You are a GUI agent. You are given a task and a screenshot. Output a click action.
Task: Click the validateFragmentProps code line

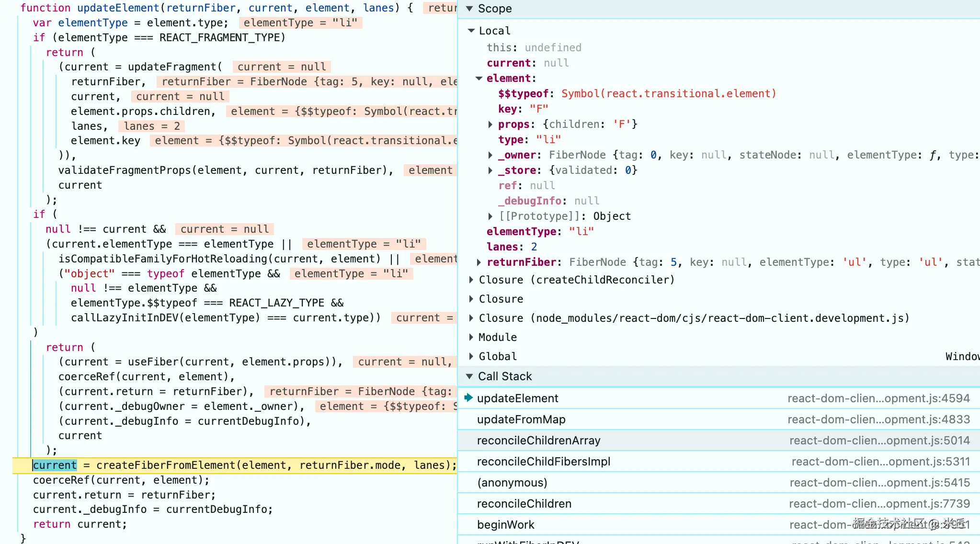tap(226, 170)
